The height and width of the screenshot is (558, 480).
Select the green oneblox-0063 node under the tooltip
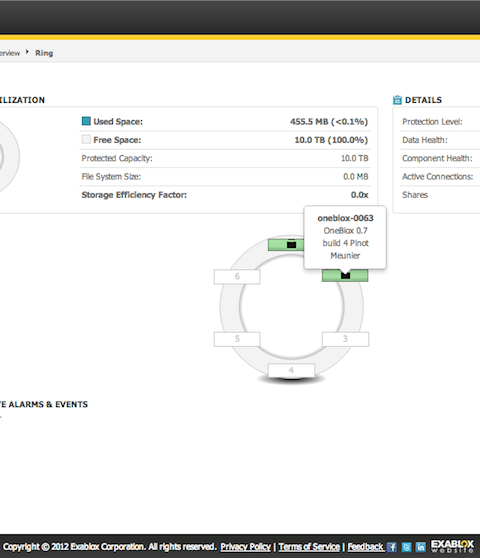pyautogui.click(x=345, y=275)
